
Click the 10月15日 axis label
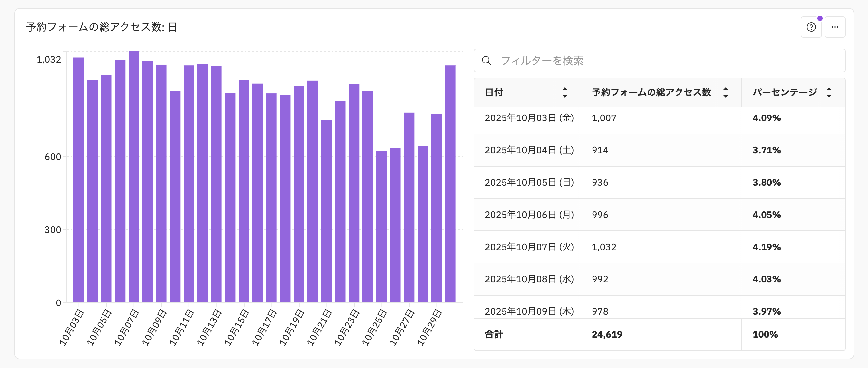pyautogui.click(x=237, y=328)
